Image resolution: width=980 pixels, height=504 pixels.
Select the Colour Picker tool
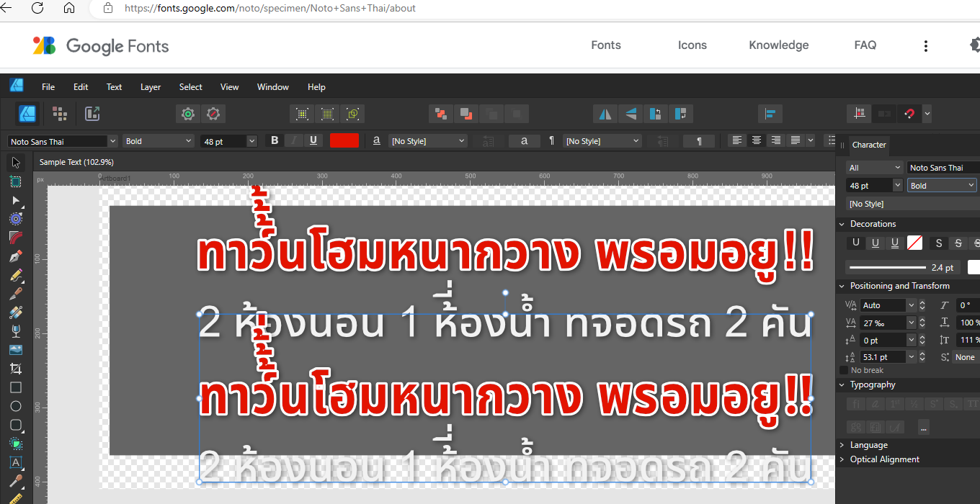16,481
